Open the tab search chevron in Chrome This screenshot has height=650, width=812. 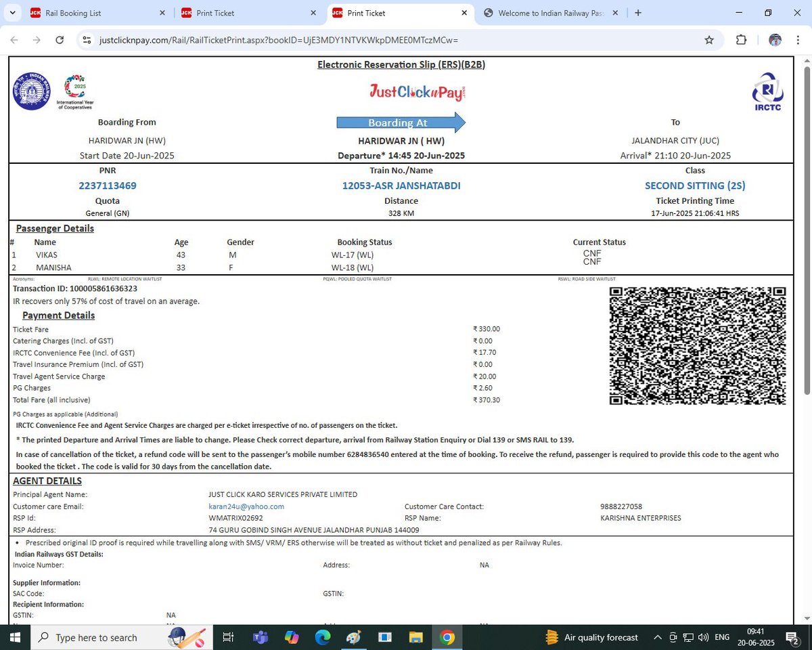tap(14, 13)
